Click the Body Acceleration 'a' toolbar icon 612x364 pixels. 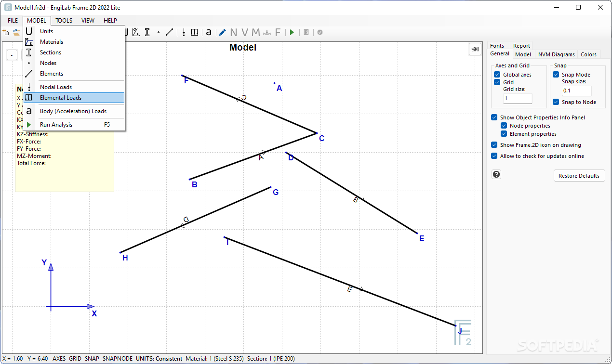(209, 32)
